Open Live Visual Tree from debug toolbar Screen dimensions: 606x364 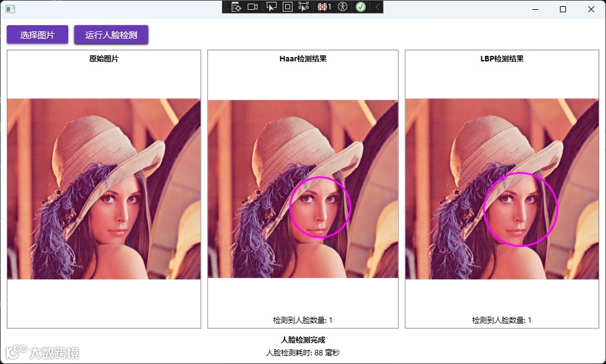click(236, 7)
